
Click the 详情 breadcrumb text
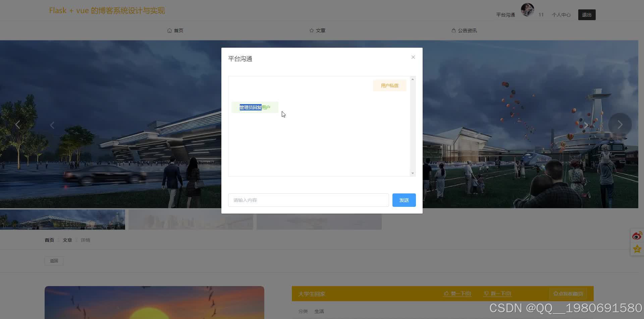[85, 240]
